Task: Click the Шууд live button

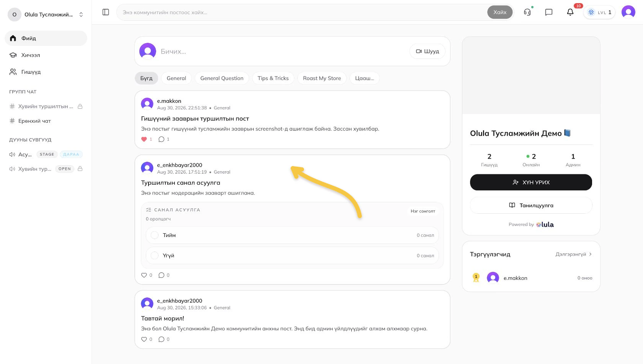Action: [428, 51]
